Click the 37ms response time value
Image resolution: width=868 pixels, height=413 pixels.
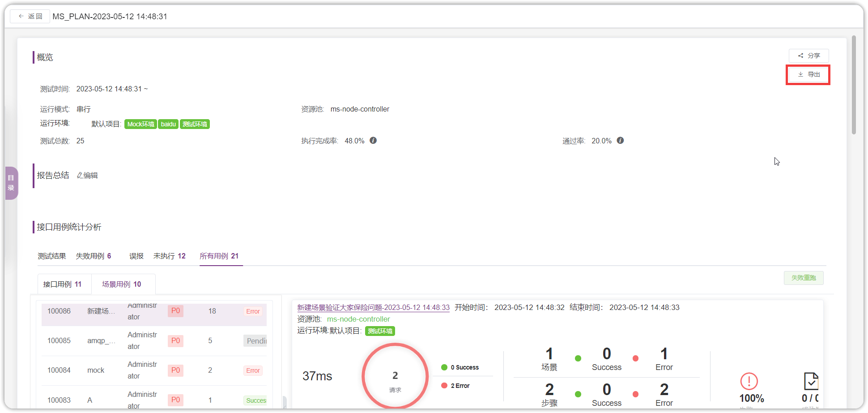point(317,376)
